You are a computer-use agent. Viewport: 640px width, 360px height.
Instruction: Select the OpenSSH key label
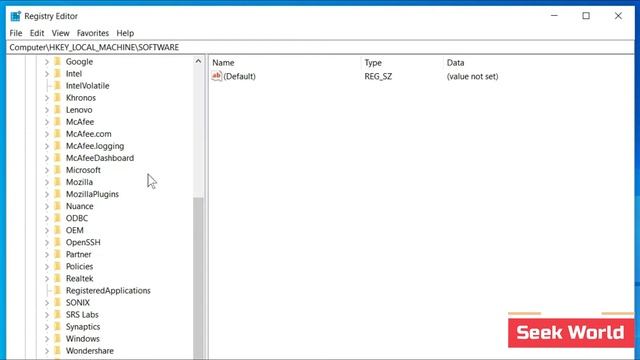click(83, 242)
